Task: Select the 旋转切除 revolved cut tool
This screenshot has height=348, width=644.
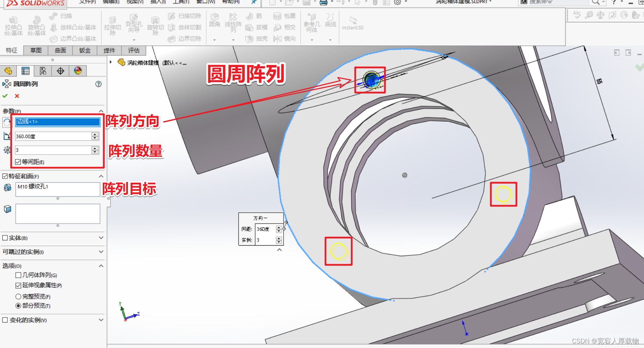Action: coord(155,26)
